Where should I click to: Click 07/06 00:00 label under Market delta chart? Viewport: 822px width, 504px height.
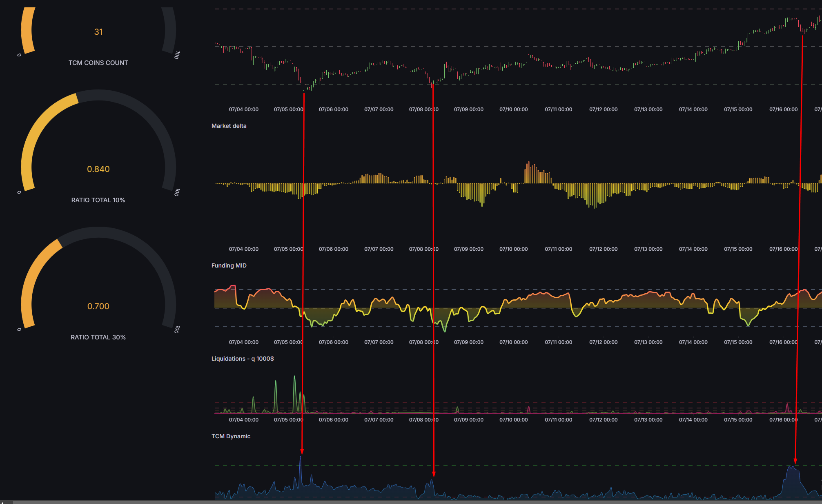[333, 249]
